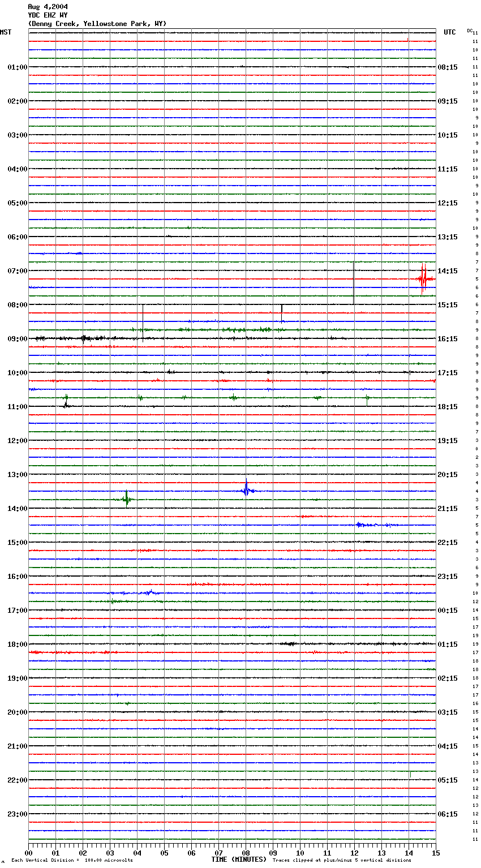Select the "18:00" MST time label

coord(18,644)
